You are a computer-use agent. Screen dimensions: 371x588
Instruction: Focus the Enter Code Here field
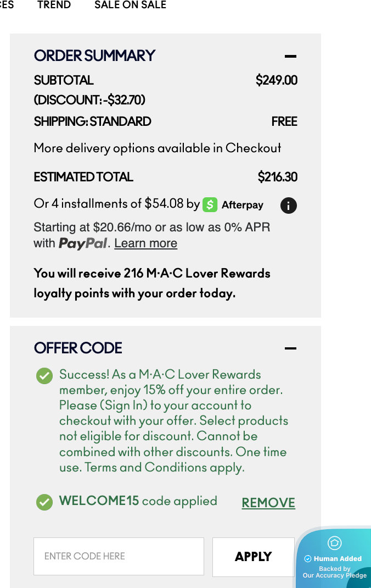(119, 557)
